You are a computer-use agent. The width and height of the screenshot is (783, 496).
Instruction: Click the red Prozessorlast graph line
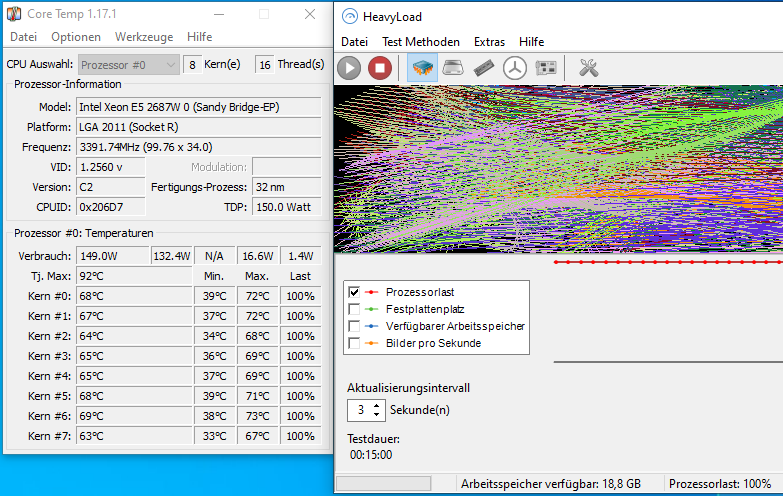coord(668,262)
